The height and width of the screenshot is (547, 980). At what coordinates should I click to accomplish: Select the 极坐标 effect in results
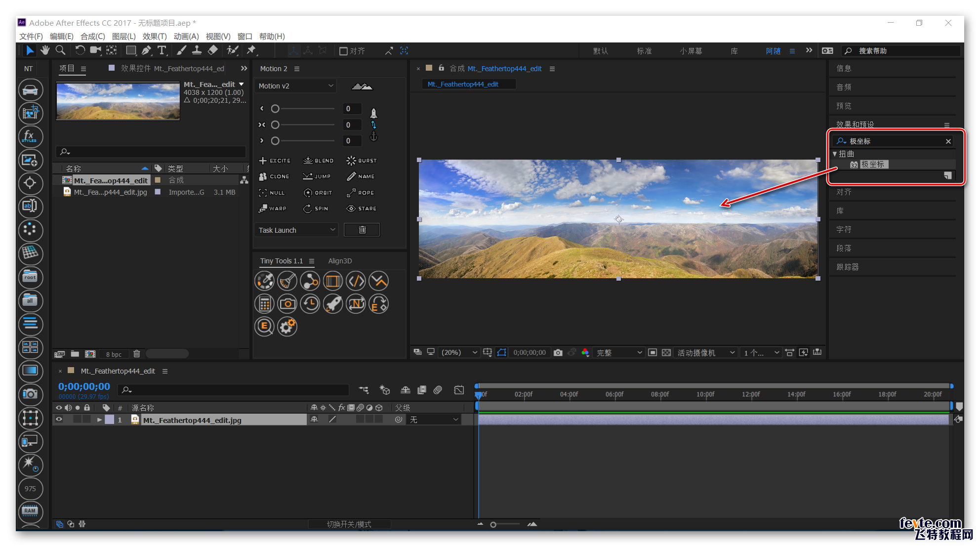click(873, 164)
